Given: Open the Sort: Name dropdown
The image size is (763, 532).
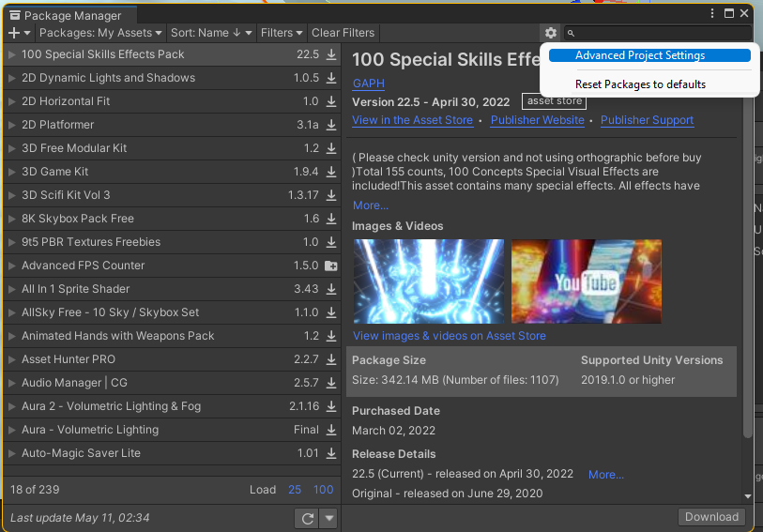Looking at the screenshot, I should coord(211,33).
